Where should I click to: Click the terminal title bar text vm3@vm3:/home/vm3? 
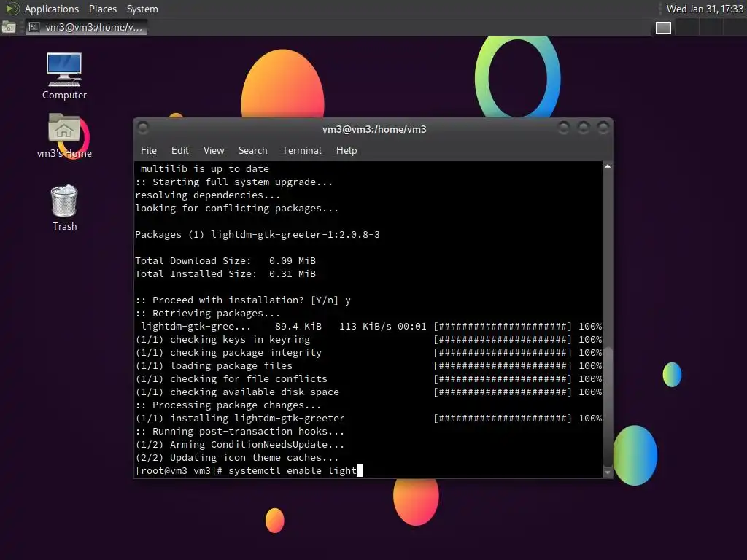tap(374, 129)
